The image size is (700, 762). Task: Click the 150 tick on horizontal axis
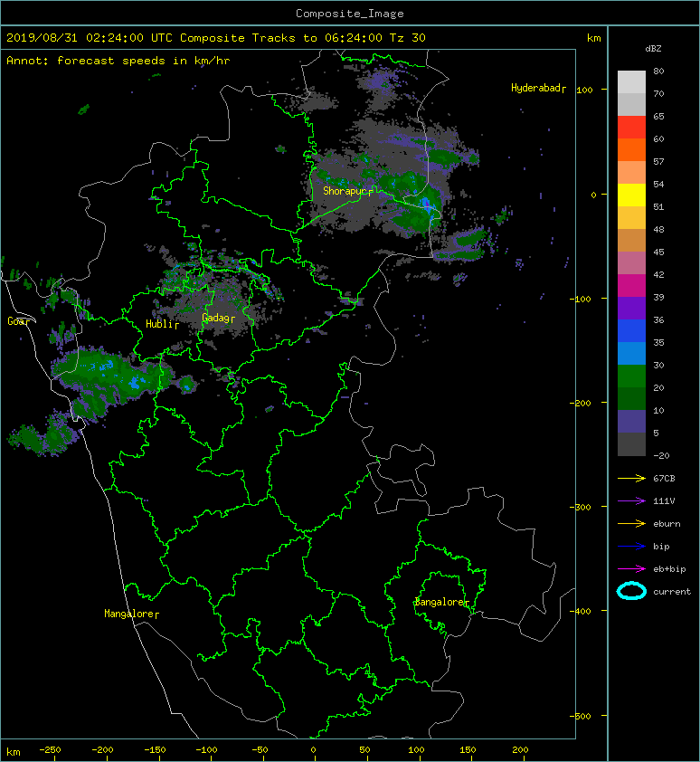pyautogui.click(x=468, y=750)
